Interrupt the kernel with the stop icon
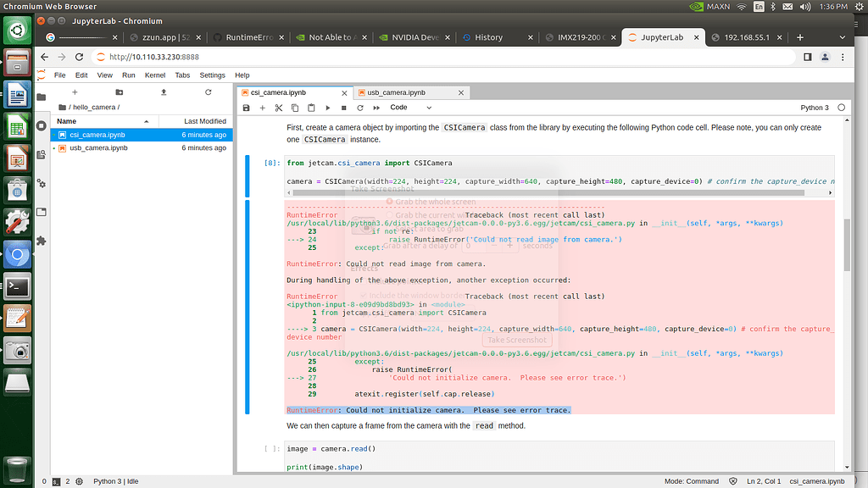This screenshot has height=488, width=868. (343, 108)
